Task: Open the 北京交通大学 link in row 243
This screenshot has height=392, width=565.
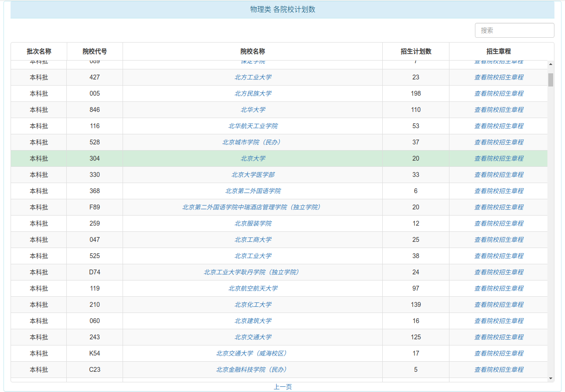Action: (x=253, y=337)
